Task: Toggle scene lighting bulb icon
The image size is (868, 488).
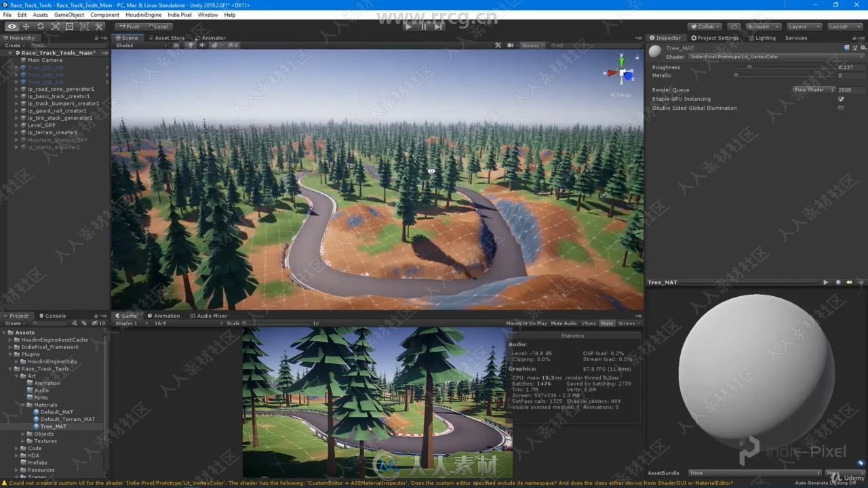Action: tap(191, 45)
